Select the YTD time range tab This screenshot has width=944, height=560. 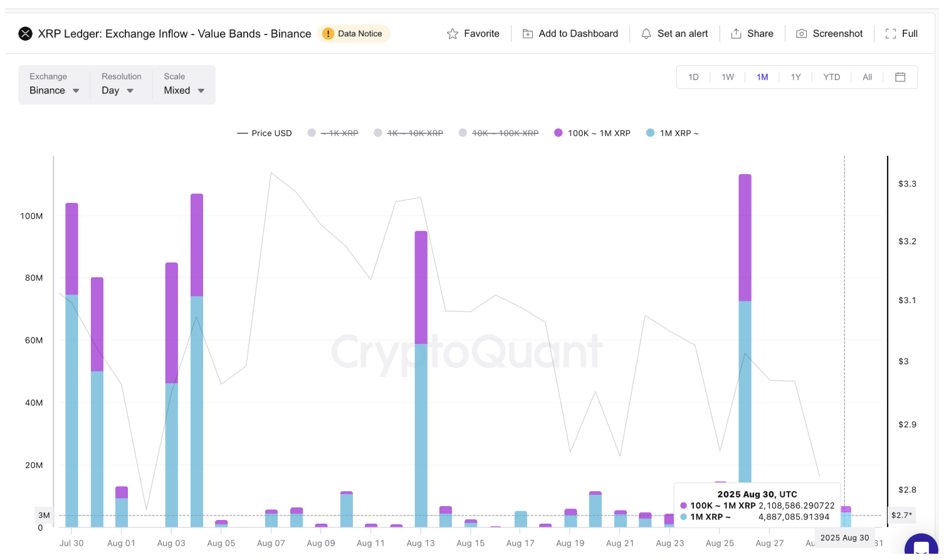click(x=831, y=77)
